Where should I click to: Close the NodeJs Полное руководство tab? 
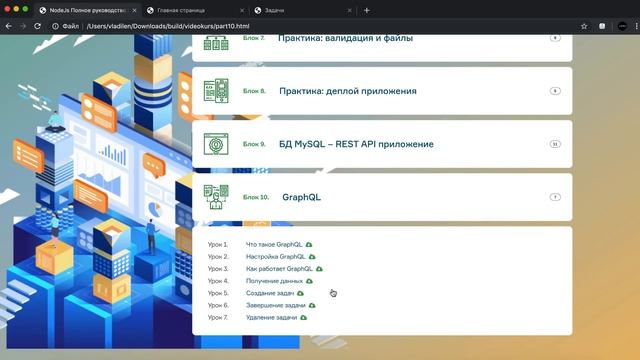pyautogui.click(x=134, y=11)
